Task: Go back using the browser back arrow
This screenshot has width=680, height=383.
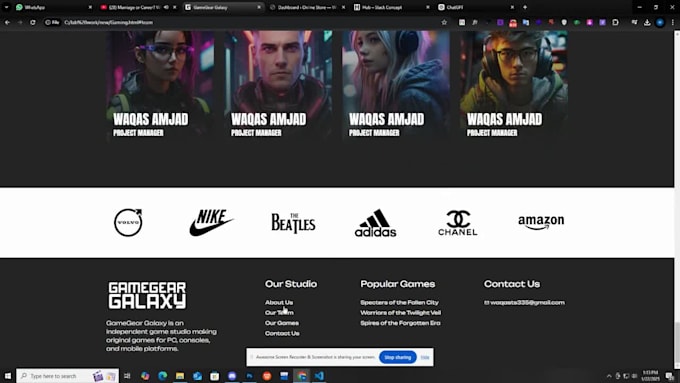Action: click(7, 22)
